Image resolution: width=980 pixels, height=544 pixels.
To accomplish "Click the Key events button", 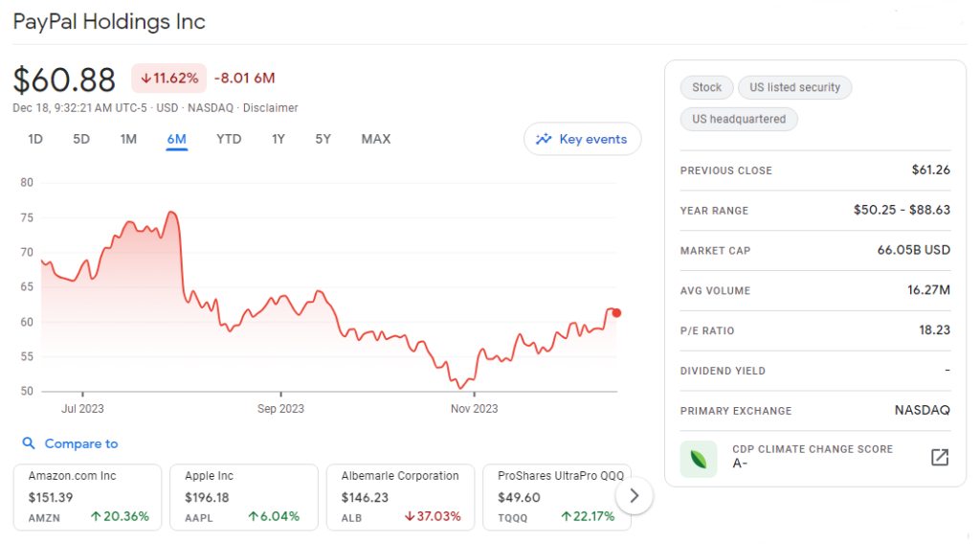I will click(582, 139).
